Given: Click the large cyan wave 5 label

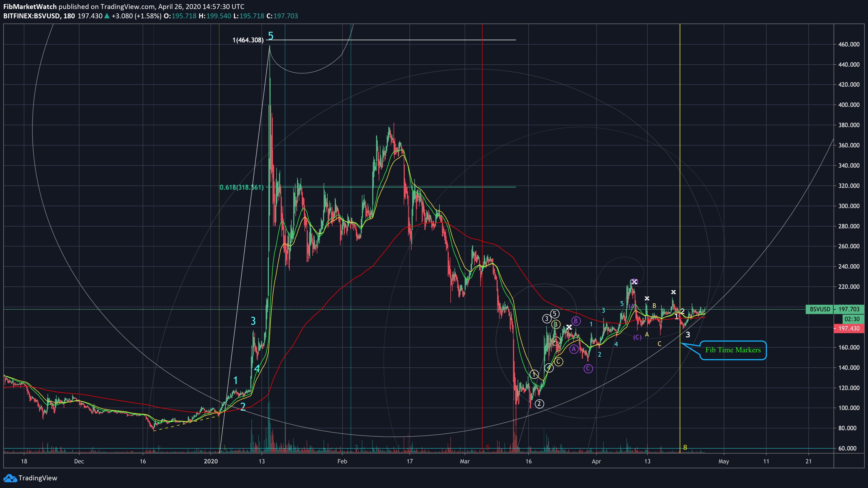Looking at the screenshot, I should (271, 36).
